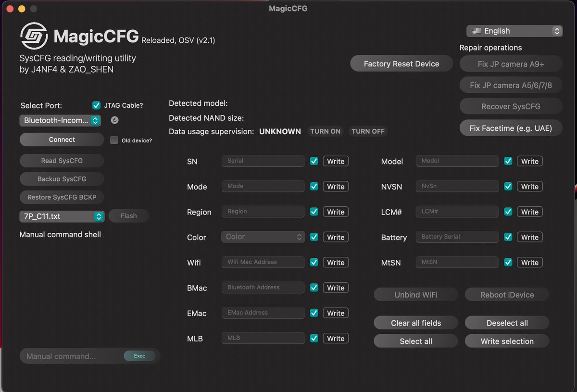
Task: Click the Recover SysCFG button
Action: coord(511,106)
